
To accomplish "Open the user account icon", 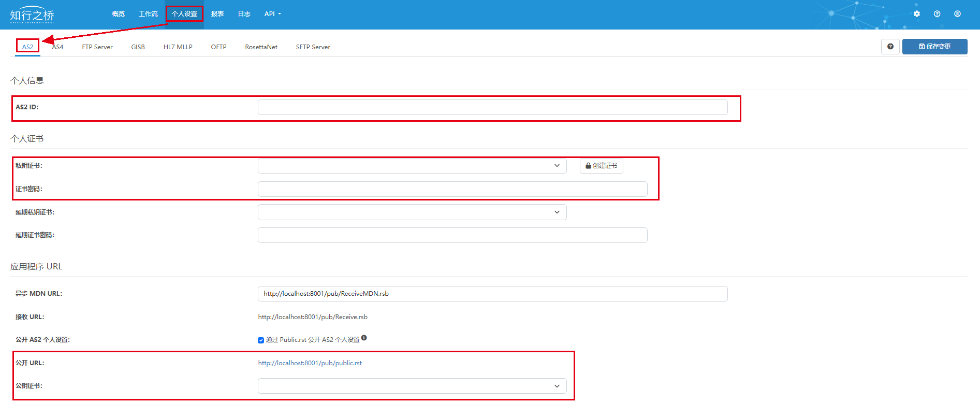I will 957,14.
